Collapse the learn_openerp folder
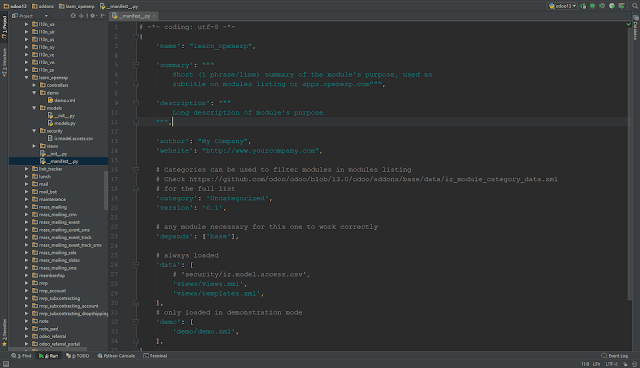The image size is (640, 368). (27, 78)
